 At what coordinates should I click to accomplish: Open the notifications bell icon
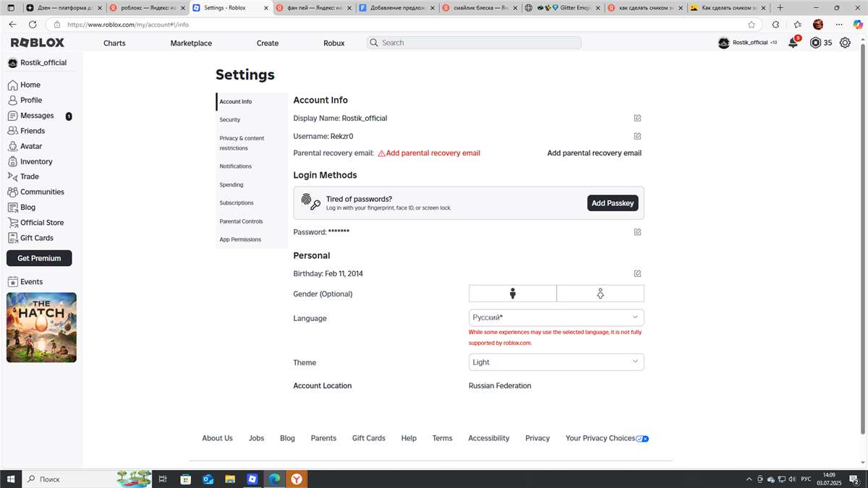pos(793,43)
